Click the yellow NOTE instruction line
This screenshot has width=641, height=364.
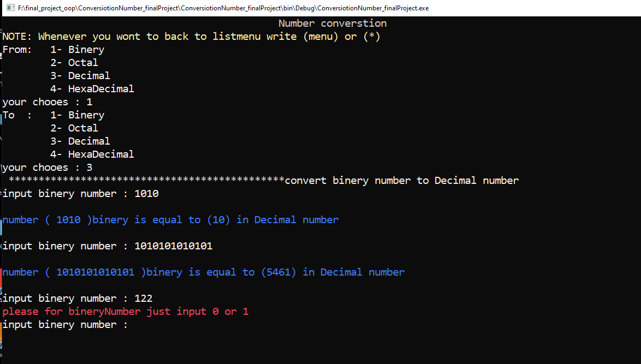click(x=191, y=36)
